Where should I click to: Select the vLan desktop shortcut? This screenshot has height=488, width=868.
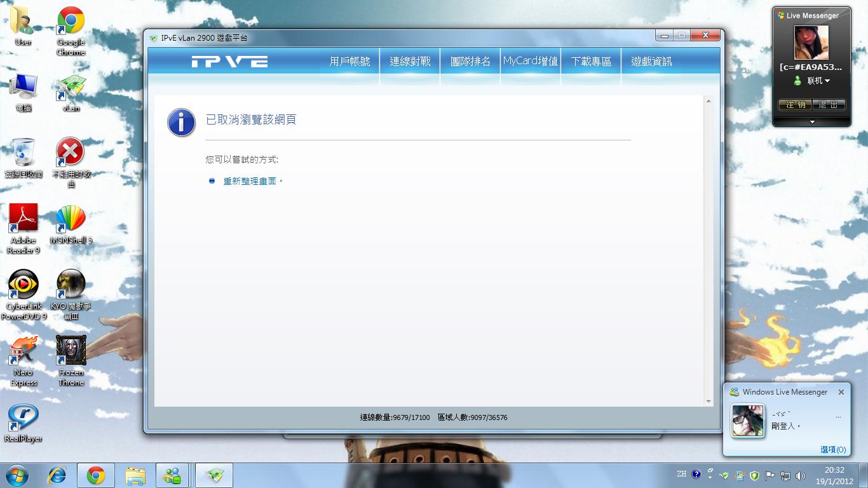(71, 93)
